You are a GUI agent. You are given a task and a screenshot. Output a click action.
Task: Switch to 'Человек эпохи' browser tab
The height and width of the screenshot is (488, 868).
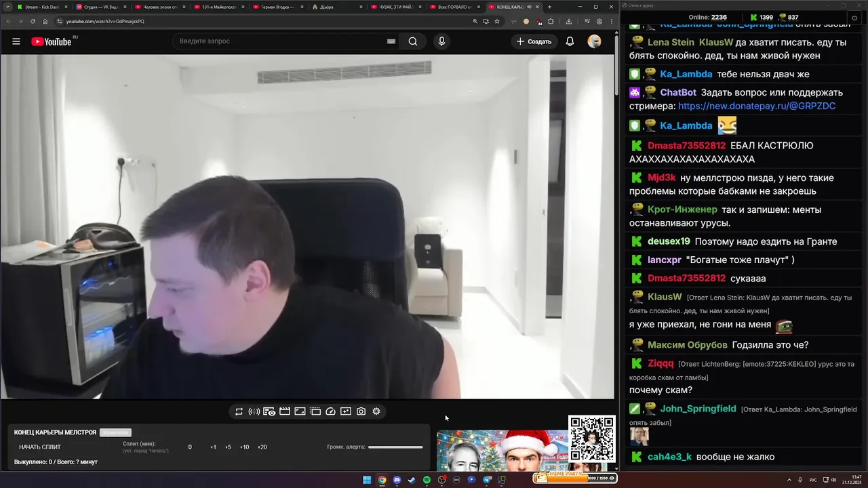click(160, 7)
